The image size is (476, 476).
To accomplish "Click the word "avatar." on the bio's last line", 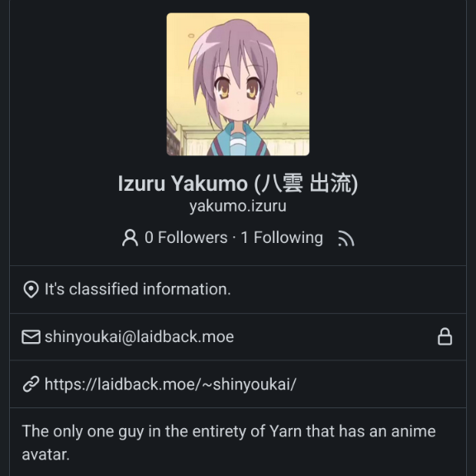I will pos(45,455).
